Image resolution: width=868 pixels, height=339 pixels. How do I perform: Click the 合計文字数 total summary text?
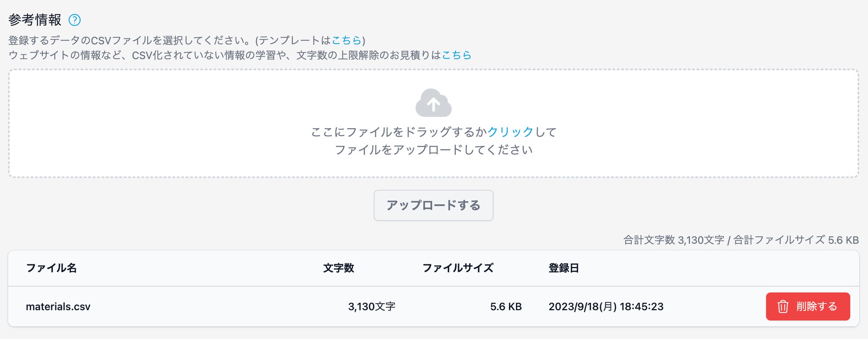[x=673, y=240]
